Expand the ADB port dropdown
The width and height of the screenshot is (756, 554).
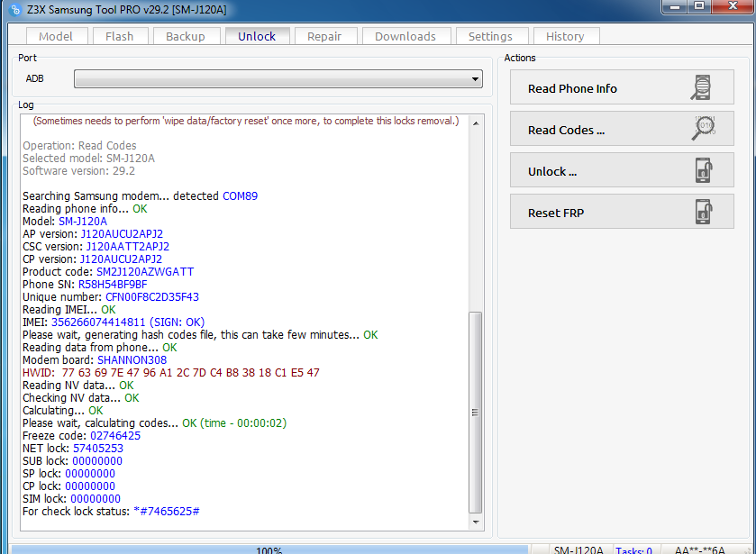(x=475, y=79)
